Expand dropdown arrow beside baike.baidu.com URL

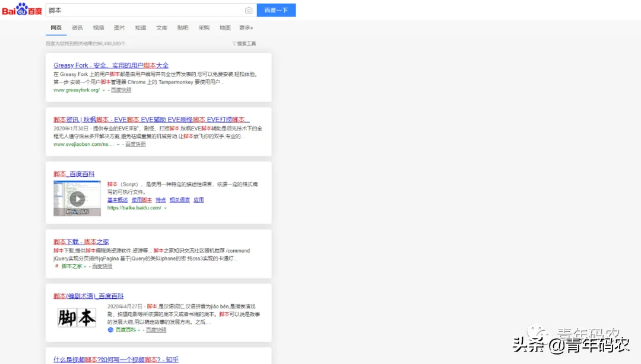pos(166,208)
